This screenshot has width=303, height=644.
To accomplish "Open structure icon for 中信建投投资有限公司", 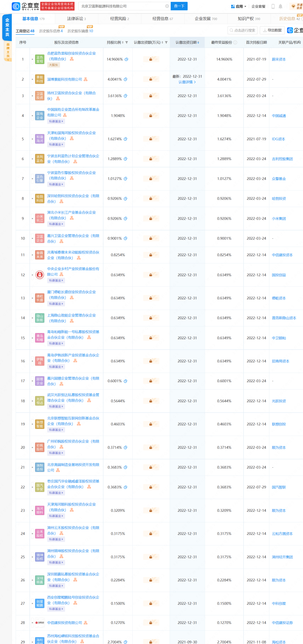I will (86, 623).
